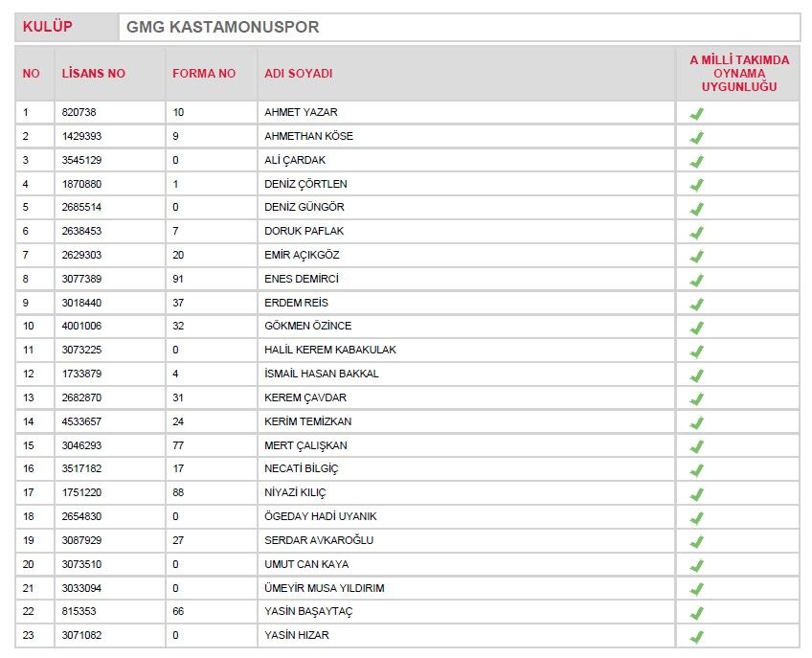The image size is (812, 658).
Task: Click the green checkmark for AHMETHAN KÖSE
Action: pyautogui.click(x=696, y=137)
